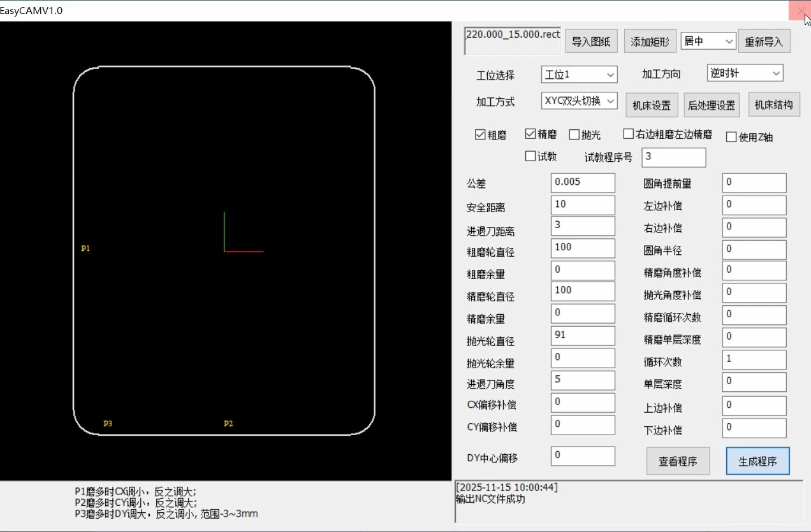Disable the 粗磨 (Rough Grind) checkbox

480,134
